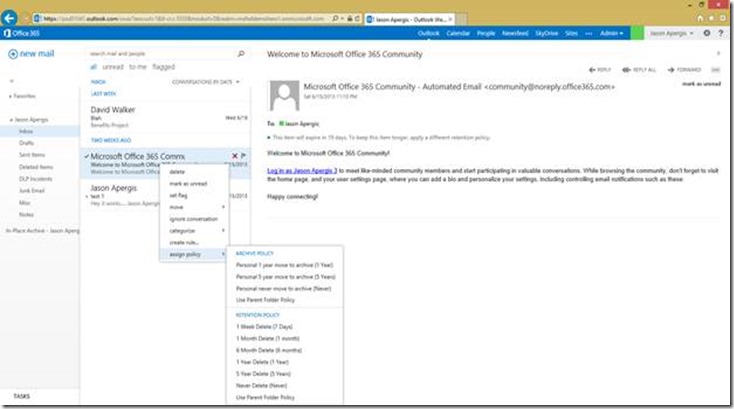This screenshot has width=734, height=409.
Task: Collapse the Jason Apergis mailbox tree
Action: [x=11, y=120]
